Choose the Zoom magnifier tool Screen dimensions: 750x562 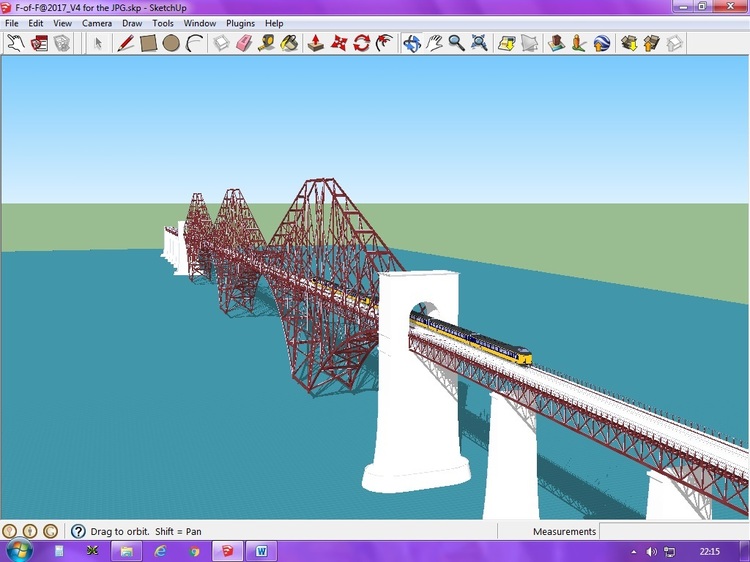(456, 43)
